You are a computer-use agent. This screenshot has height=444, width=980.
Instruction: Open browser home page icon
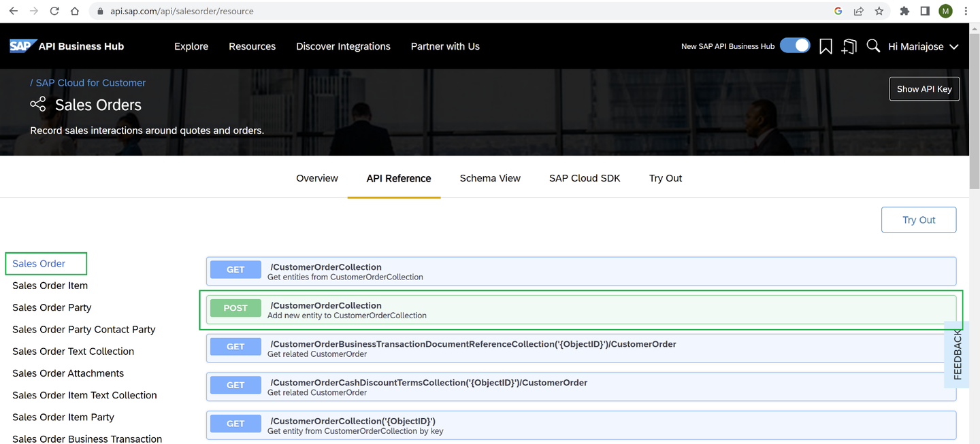click(x=76, y=11)
